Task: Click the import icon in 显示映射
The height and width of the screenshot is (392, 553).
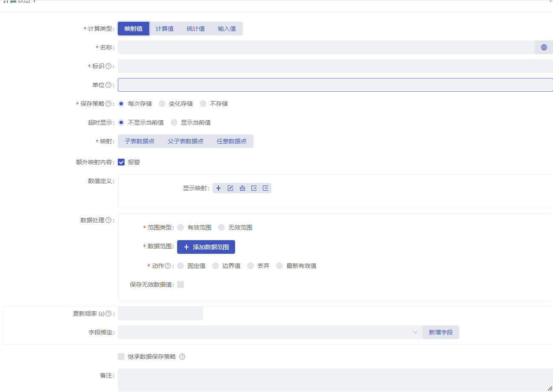Action: (265, 188)
